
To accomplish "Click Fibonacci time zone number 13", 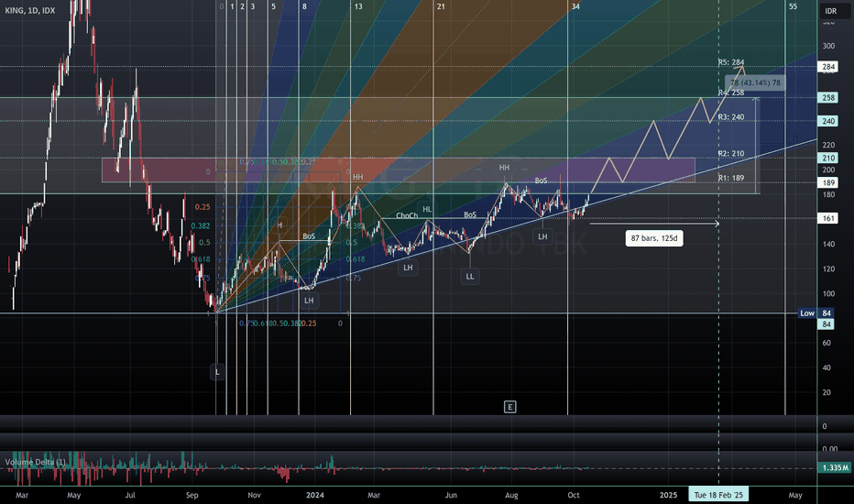I will pyautogui.click(x=358, y=6).
